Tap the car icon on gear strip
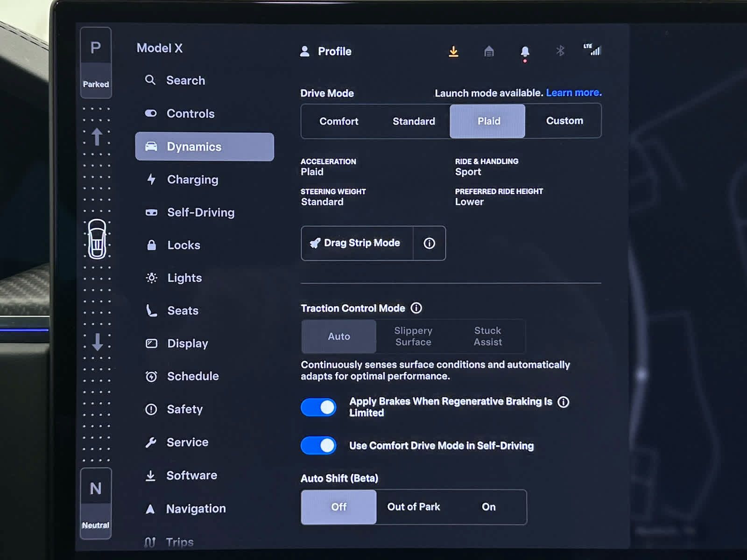Image resolution: width=747 pixels, height=560 pixels. pyautogui.click(x=97, y=239)
